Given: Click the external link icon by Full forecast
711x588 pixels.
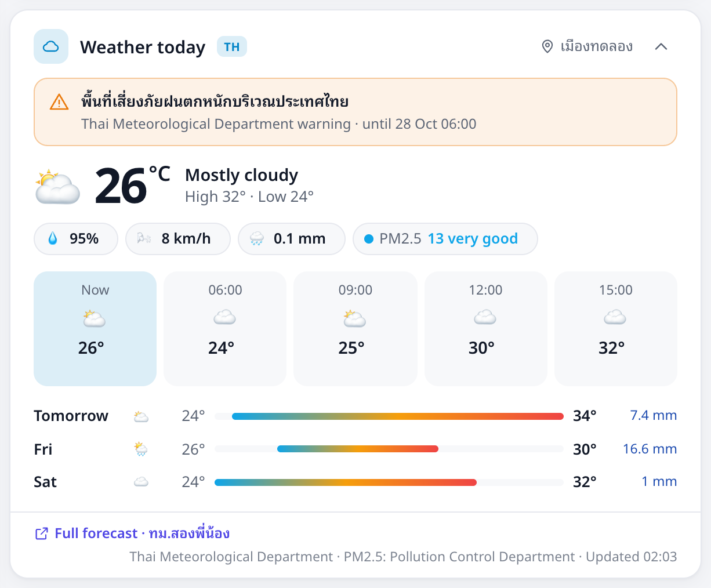Looking at the screenshot, I should [42, 533].
